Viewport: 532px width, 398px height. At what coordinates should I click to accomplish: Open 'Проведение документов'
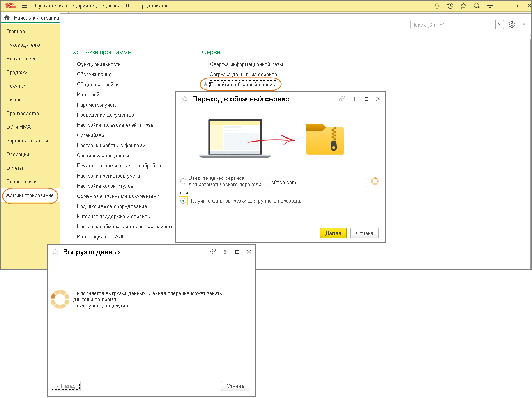(105, 115)
